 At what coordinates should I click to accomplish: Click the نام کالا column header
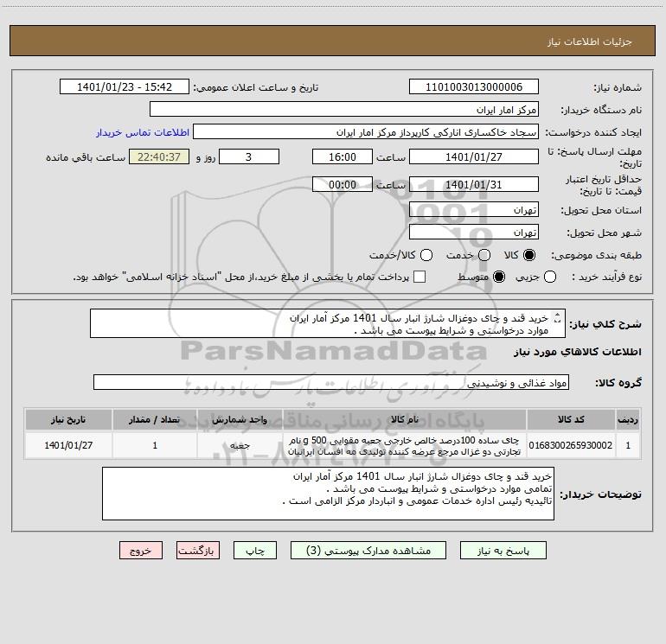pyautogui.click(x=405, y=419)
